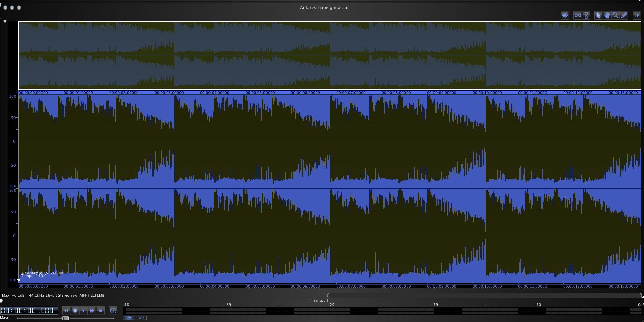Click the small triangle marker above overview
Viewport: 644px width, 322px height.
(5, 22)
